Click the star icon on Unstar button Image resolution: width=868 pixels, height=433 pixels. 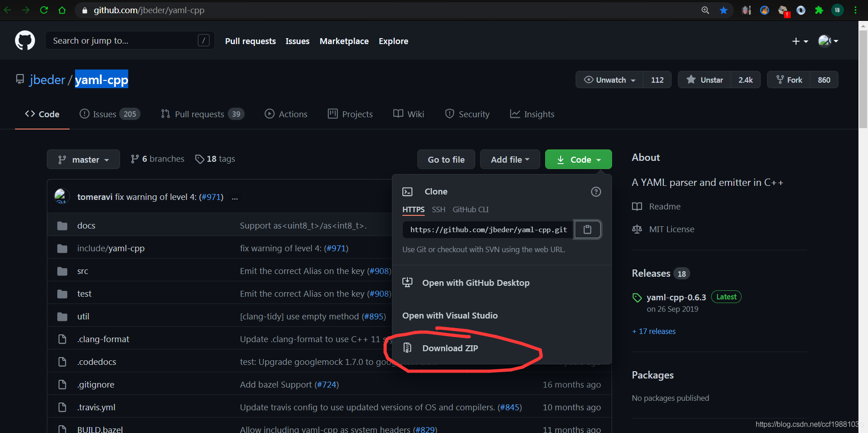coord(691,80)
